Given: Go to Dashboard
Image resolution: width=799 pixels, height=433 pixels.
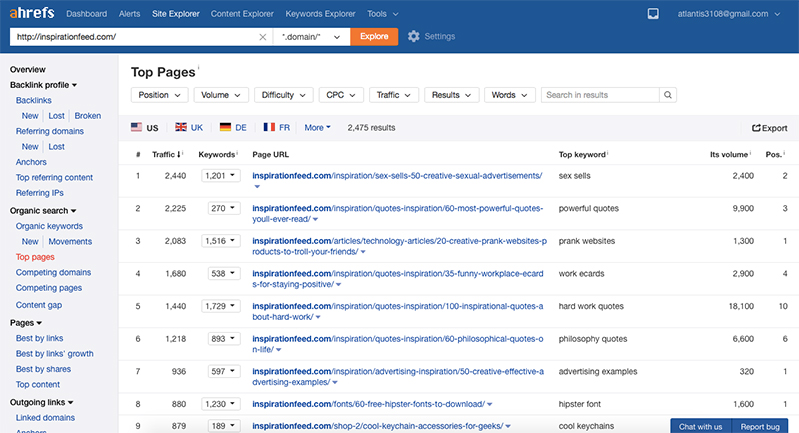Looking at the screenshot, I should (87, 14).
